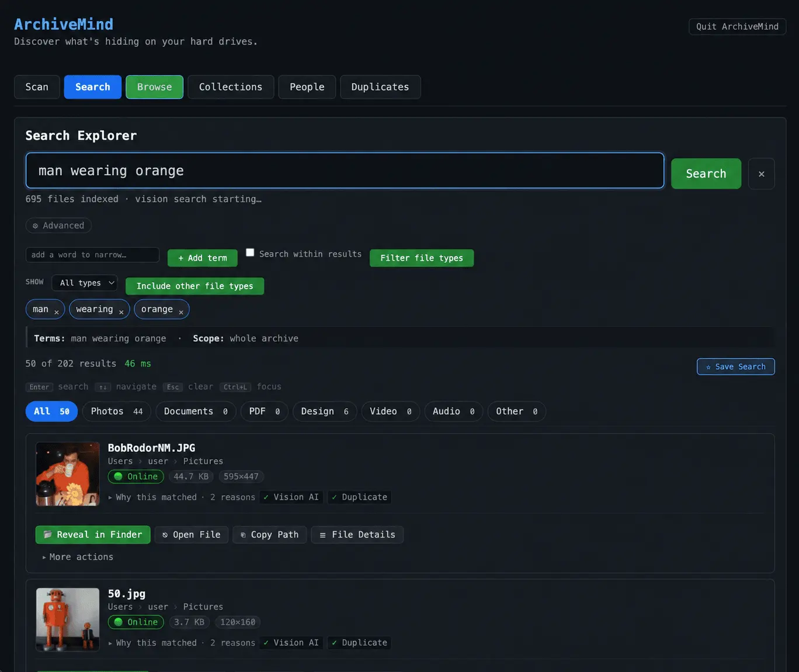Screen dimensions: 799x672
Task: Open the People tab
Action: coord(307,87)
